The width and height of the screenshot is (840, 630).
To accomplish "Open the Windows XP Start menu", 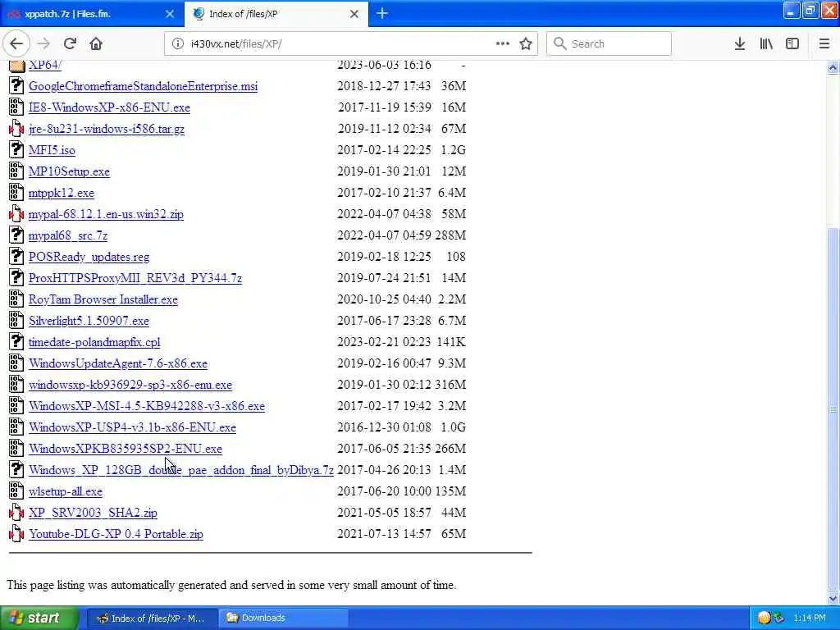I will (39, 619).
